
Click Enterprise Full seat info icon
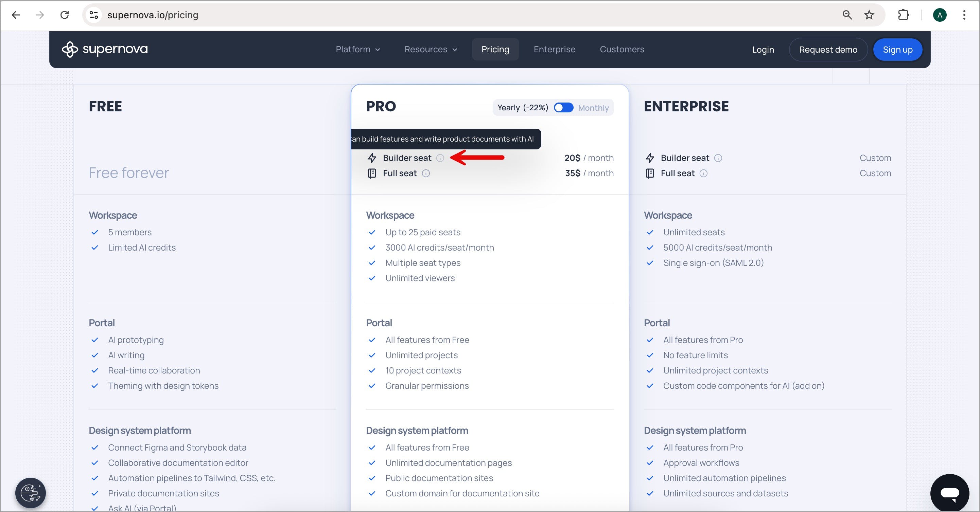click(703, 174)
